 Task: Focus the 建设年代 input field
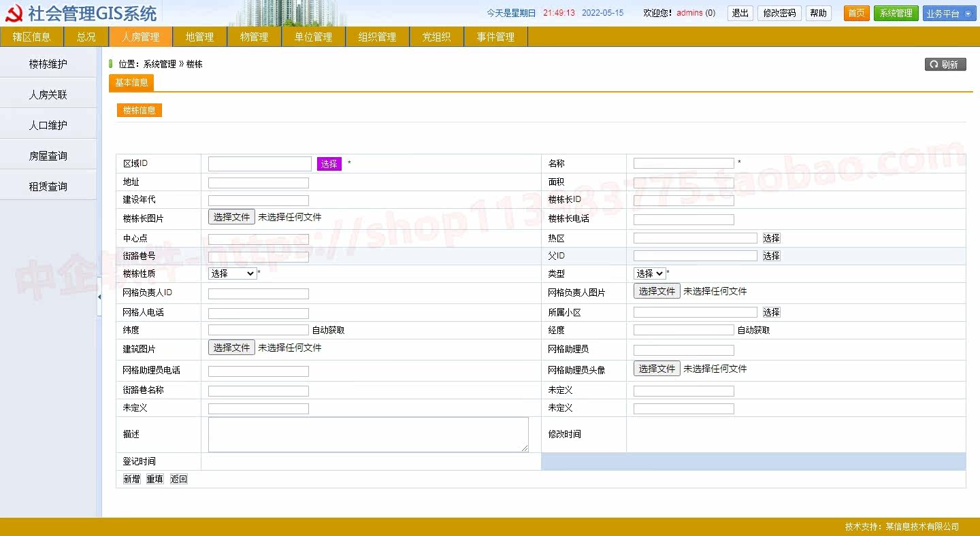[259, 200]
